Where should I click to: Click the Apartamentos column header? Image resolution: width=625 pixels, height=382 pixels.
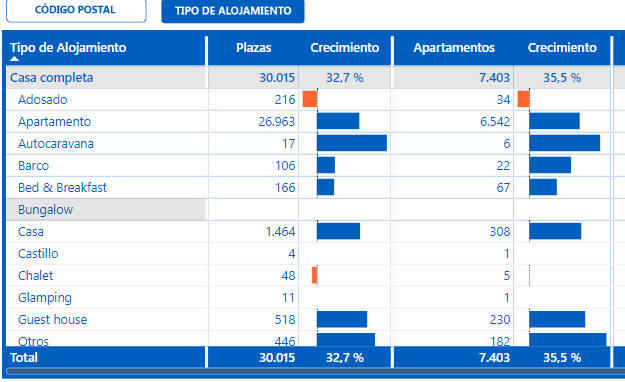(454, 48)
